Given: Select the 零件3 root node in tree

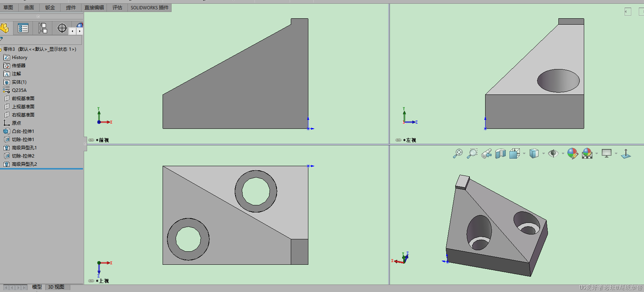Looking at the screenshot, I should 39,49.
